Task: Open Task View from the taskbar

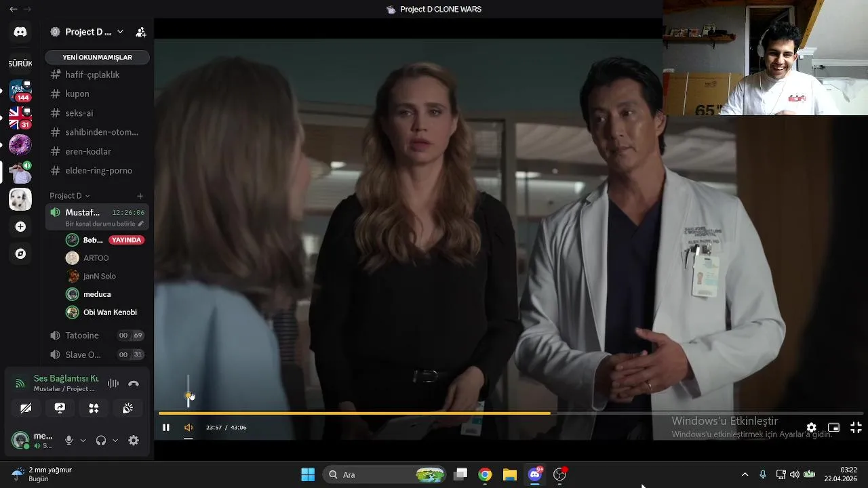Action: 460,474
